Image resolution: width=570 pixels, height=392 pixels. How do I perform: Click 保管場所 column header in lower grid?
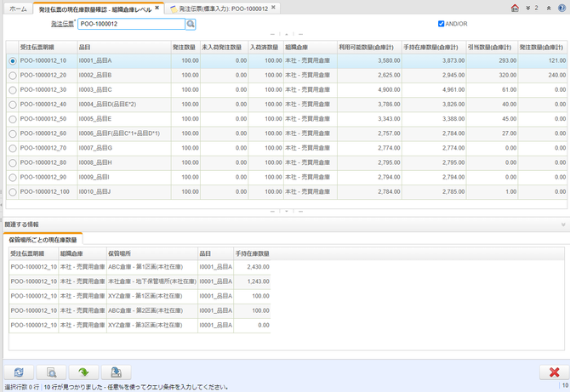pyautogui.click(x=152, y=253)
